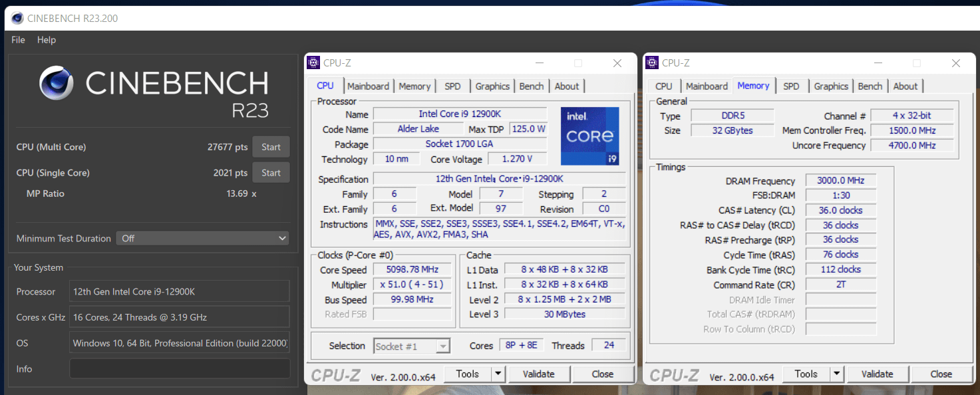Click the Cores x GHz field
The height and width of the screenshot is (395, 980).
click(x=180, y=317)
